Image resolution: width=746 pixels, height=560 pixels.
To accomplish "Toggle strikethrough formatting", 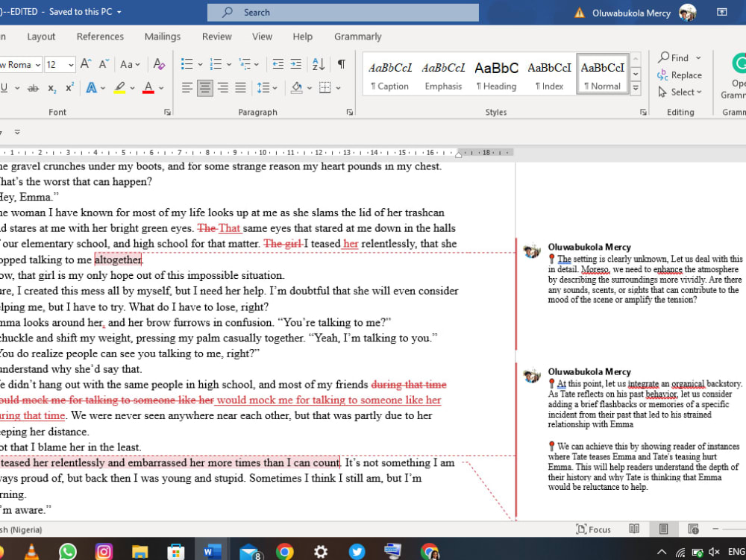I will (34, 87).
